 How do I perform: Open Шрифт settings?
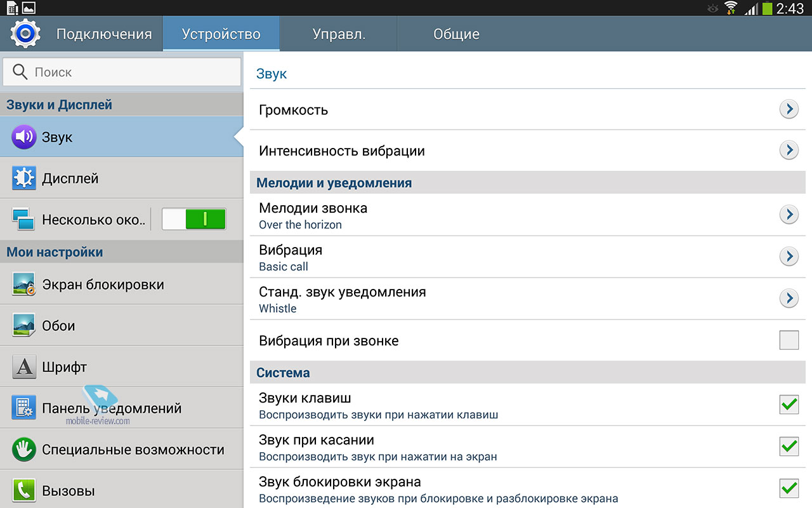coord(121,366)
